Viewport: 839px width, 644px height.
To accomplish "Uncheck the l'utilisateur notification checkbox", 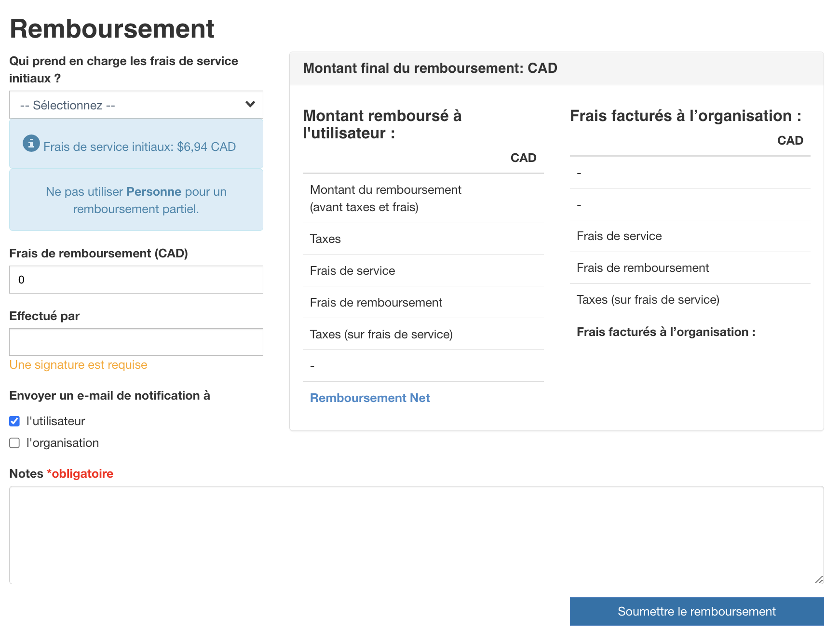I will click(x=14, y=421).
